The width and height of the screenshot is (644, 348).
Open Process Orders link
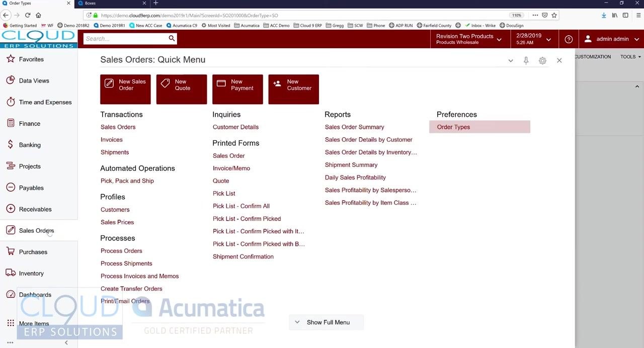point(121,251)
